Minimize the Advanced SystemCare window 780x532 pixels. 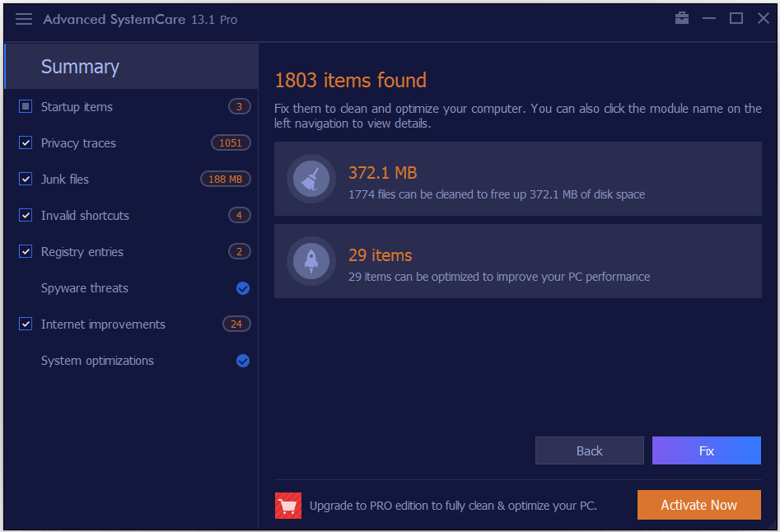tap(709, 18)
